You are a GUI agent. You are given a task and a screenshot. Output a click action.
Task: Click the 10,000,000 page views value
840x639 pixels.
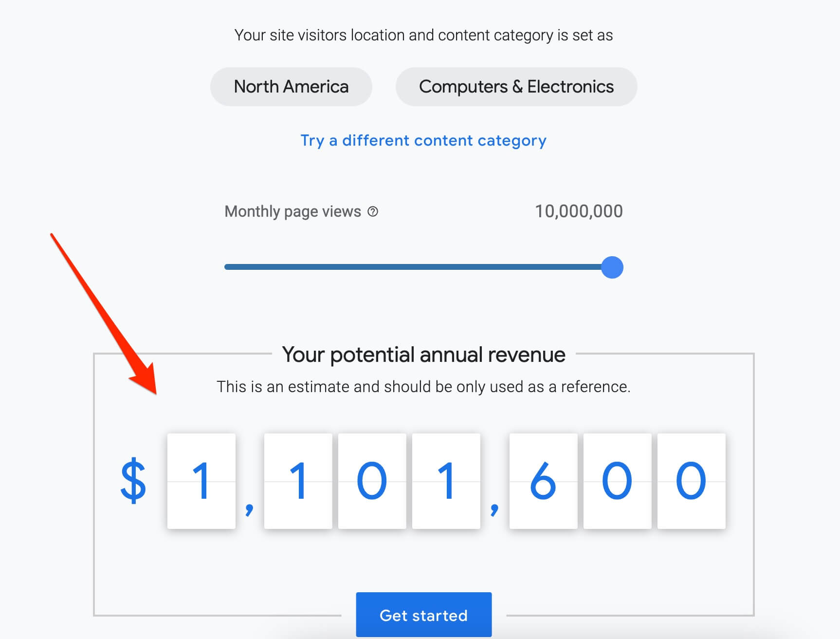[579, 211]
